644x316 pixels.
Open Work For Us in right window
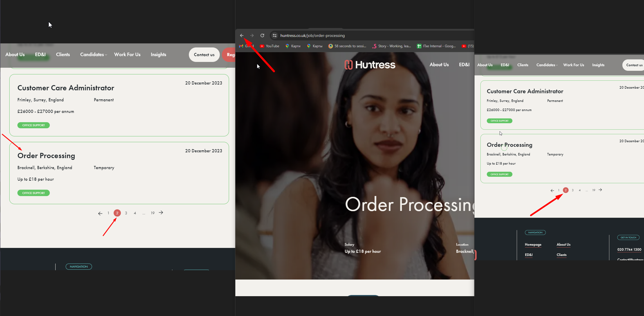[x=573, y=65]
